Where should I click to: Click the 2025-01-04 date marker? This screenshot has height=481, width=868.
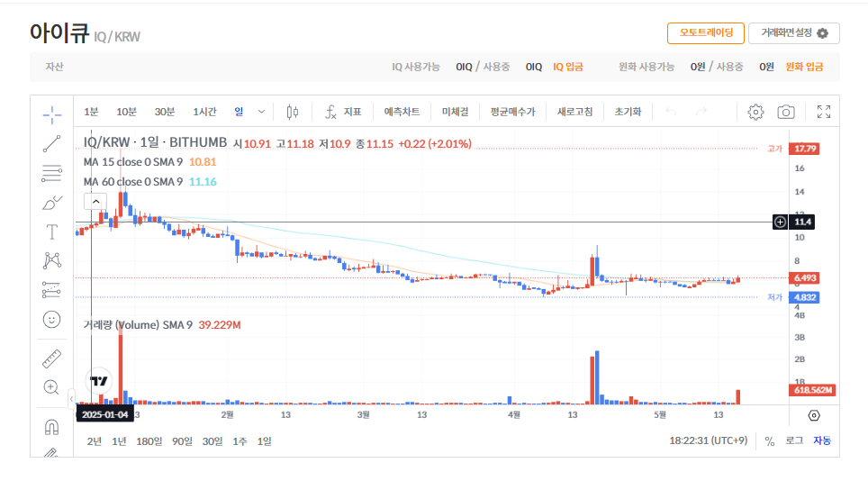104,414
